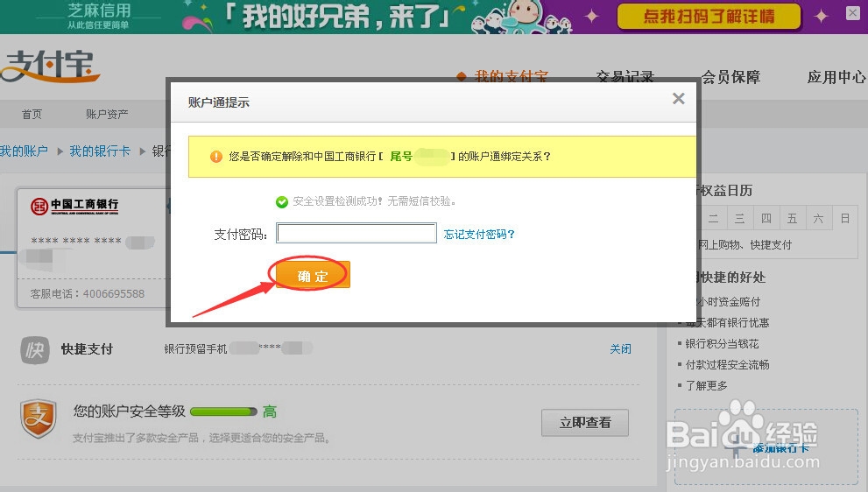The height and width of the screenshot is (492, 868).
Task: Click the 芝麻信用 banner logo
Action: click(98, 16)
